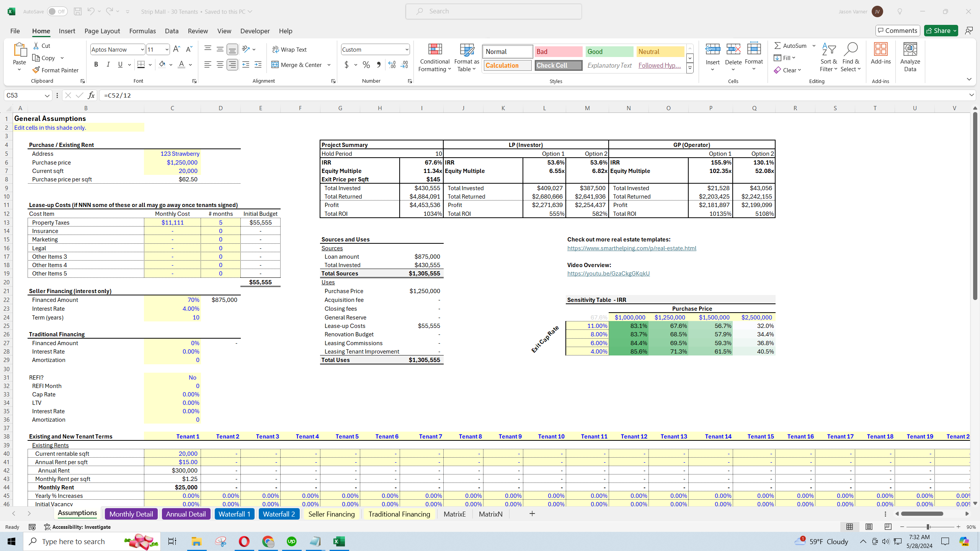
Task: Click the Save icon in title bar
Action: point(77,11)
